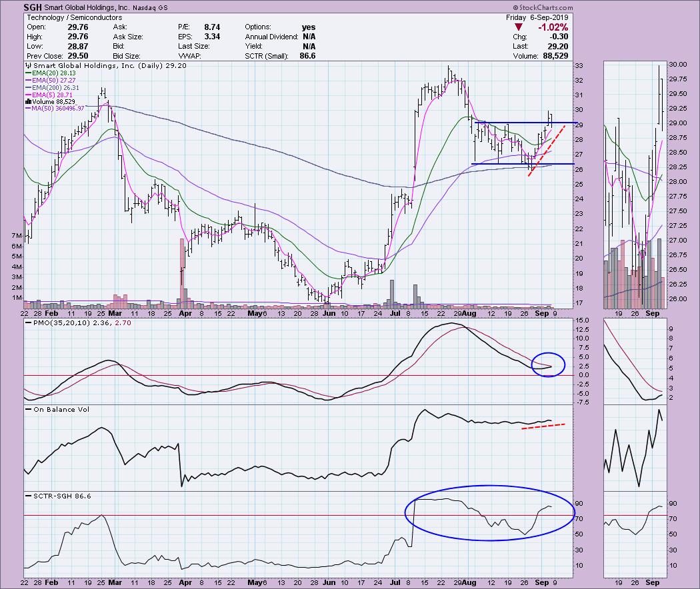
Task: Click the red dashed line on On Balance Vol
Action: [543, 426]
